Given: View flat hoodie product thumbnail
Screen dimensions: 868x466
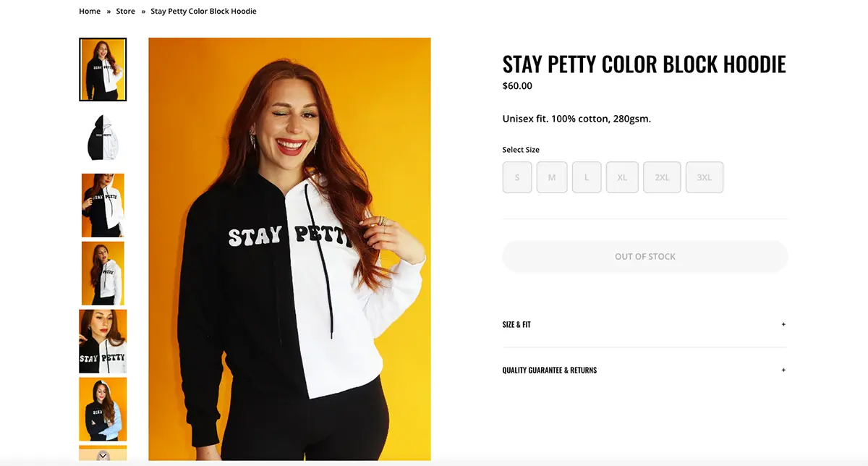Looking at the screenshot, I should pyautogui.click(x=103, y=137).
